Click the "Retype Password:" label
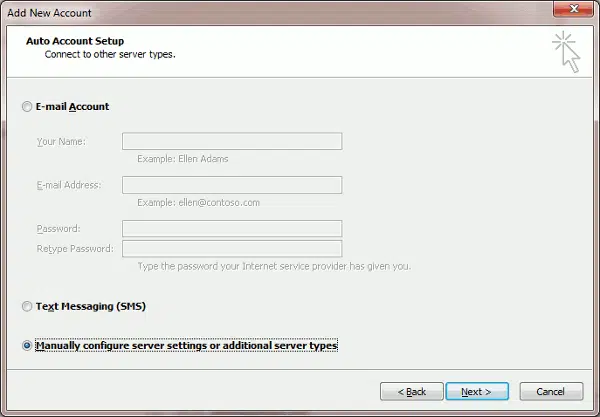The width and height of the screenshot is (600, 417). point(75,249)
